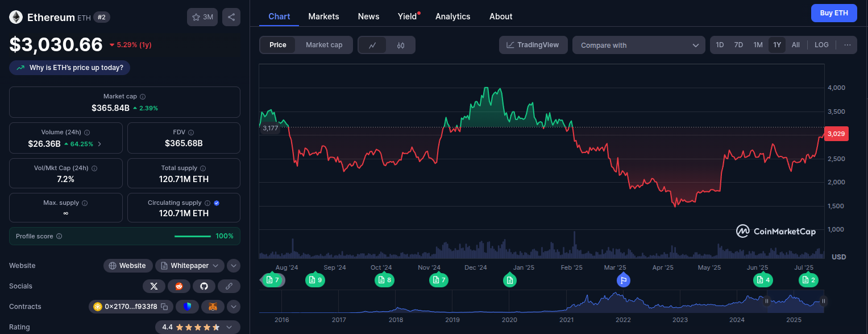This screenshot has height=334, width=868.
Task: Open the Analytics tab
Action: pyautogui.click(x=452, y=17)
